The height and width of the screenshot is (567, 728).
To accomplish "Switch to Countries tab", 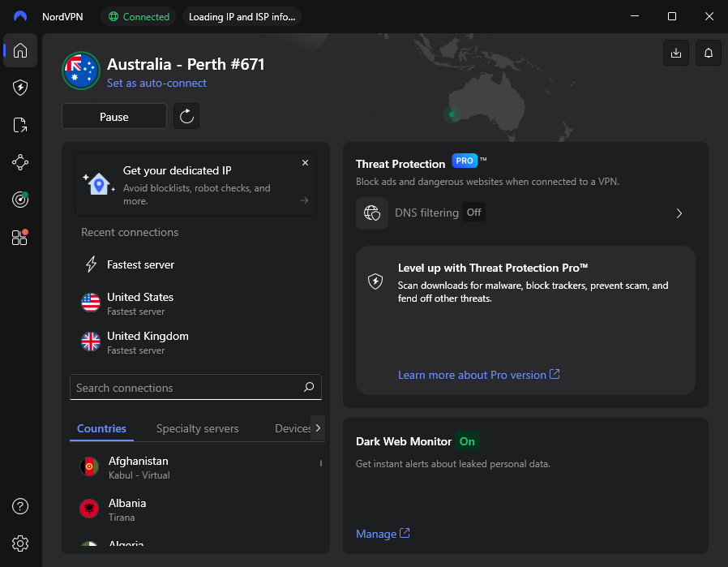I will click(101, 428).
